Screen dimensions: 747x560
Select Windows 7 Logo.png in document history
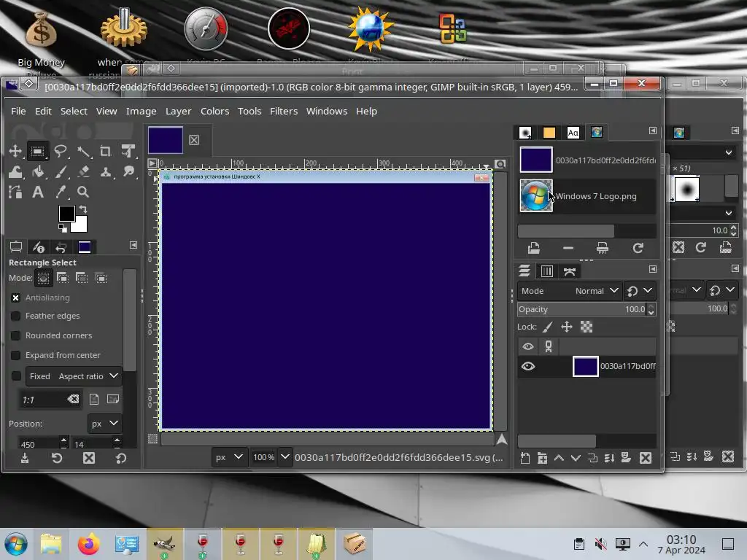587,196
